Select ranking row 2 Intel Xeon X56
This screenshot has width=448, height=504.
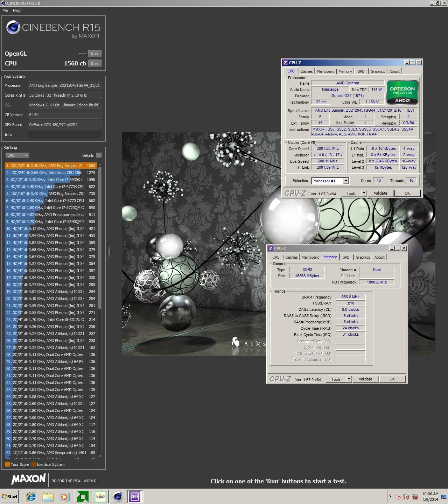tap(51, 173)
